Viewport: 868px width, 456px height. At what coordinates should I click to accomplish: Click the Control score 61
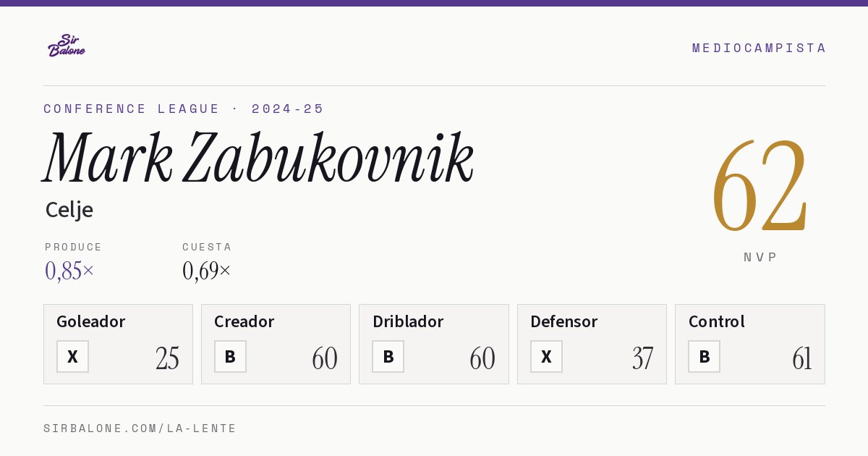(802, 358)
